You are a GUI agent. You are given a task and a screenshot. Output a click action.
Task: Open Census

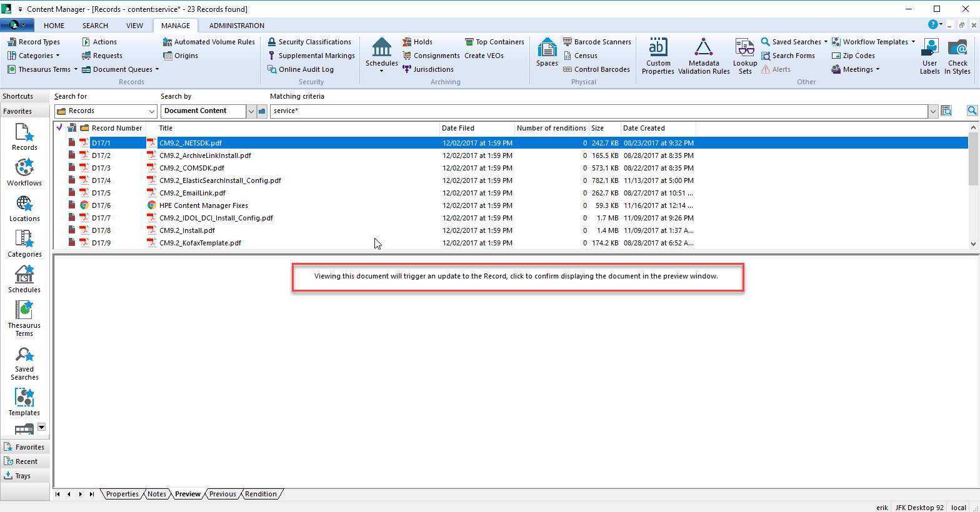[580, 56]
